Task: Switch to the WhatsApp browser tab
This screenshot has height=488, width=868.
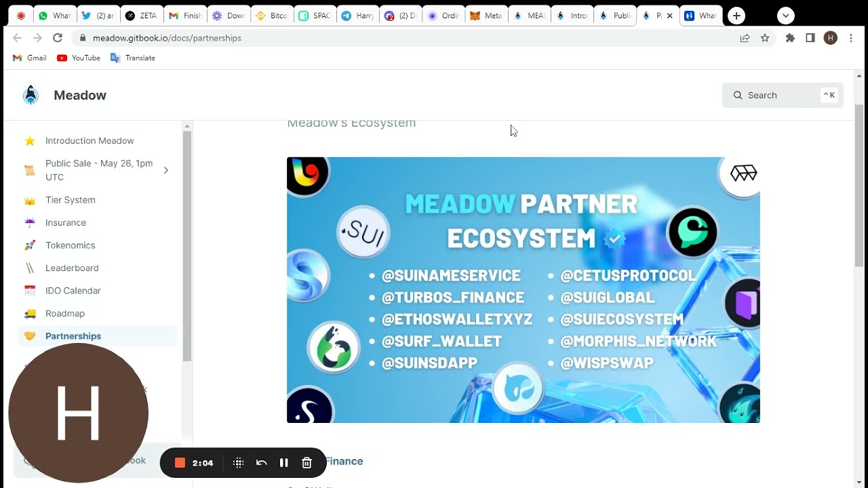Action: (x=55, y=16)
